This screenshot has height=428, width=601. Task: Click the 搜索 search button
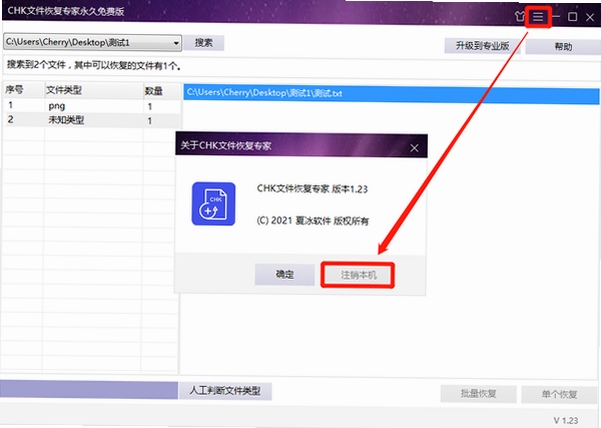tap(204, 43)
